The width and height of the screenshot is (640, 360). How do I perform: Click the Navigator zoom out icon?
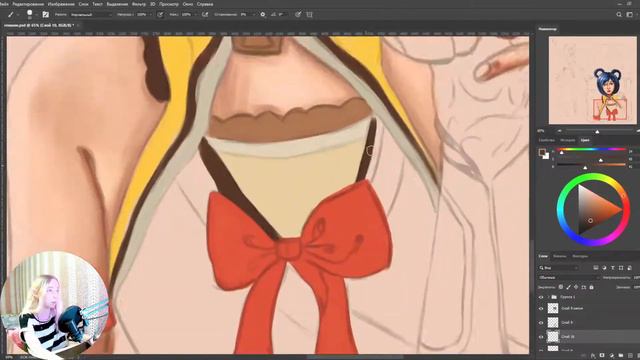pos(560,131)
